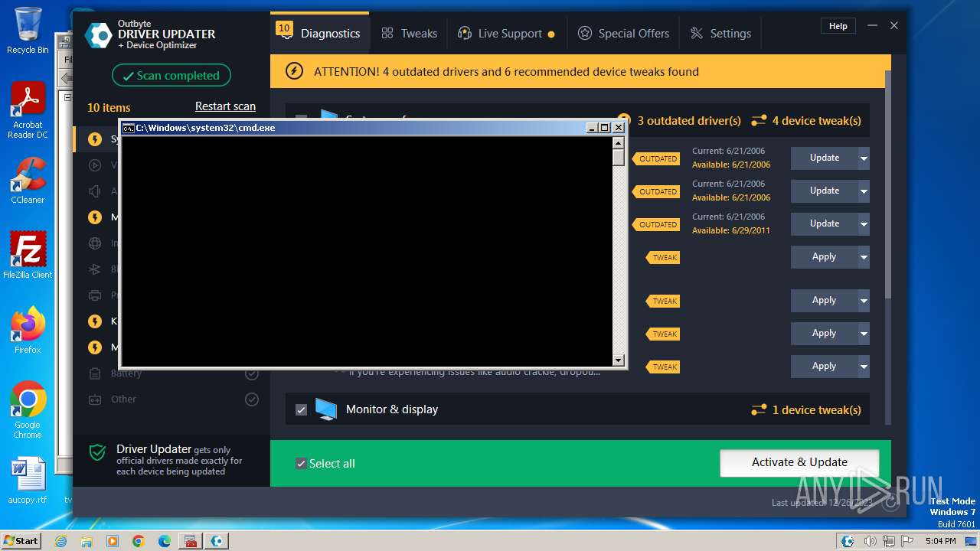Click the Monitor & display screen icon
Image resolution: width=980 pixels, height=551 pixels.
pyautogui.click(x=326, y=409)
